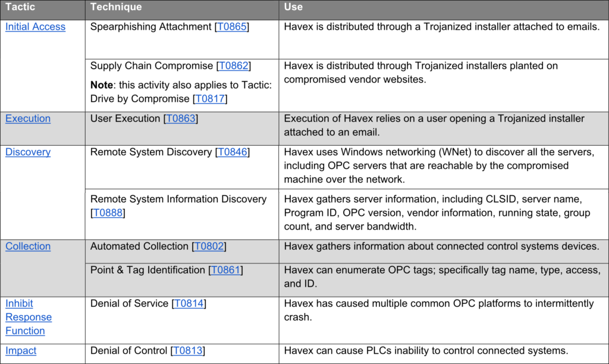Click T0846 Remote System Discovery link
Screen dimensions: 609x364
tap(233, 152)
